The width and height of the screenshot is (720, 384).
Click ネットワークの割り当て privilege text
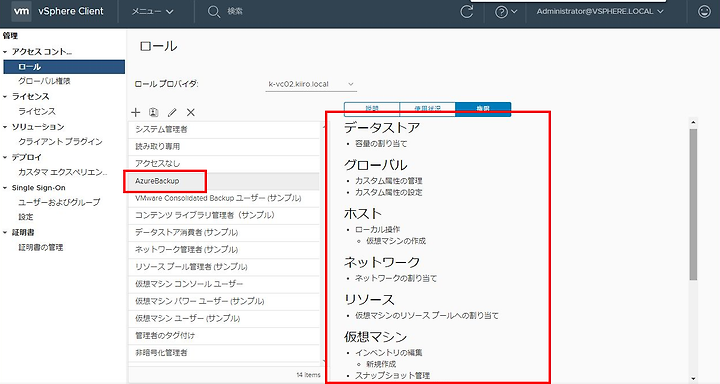pos(396,278)
